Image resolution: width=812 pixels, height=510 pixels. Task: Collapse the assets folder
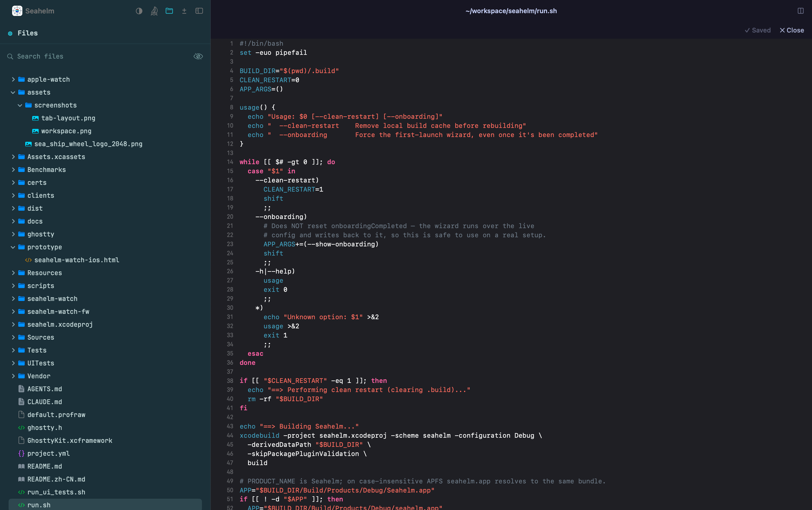13,92
